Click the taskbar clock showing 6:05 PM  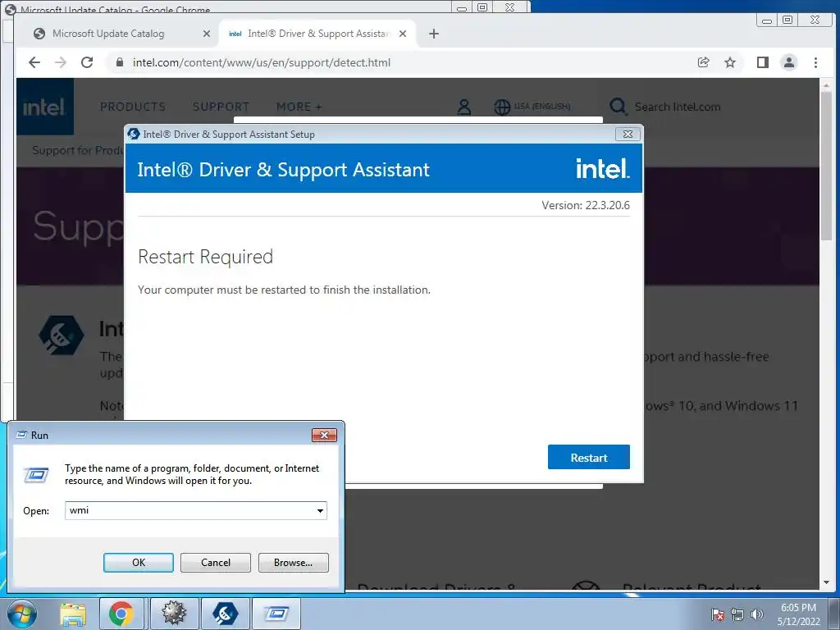click(798, 614)
